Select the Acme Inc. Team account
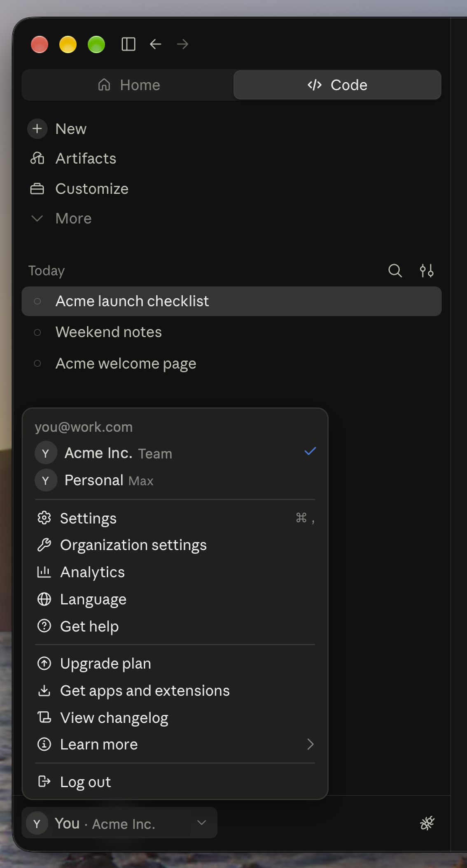Image resolution: width=467 pixels, height=868 pixels. [x=175, y=453]
